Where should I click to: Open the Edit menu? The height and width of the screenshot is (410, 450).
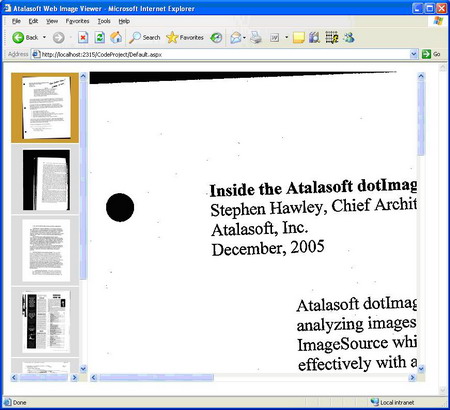coord(33,21)
